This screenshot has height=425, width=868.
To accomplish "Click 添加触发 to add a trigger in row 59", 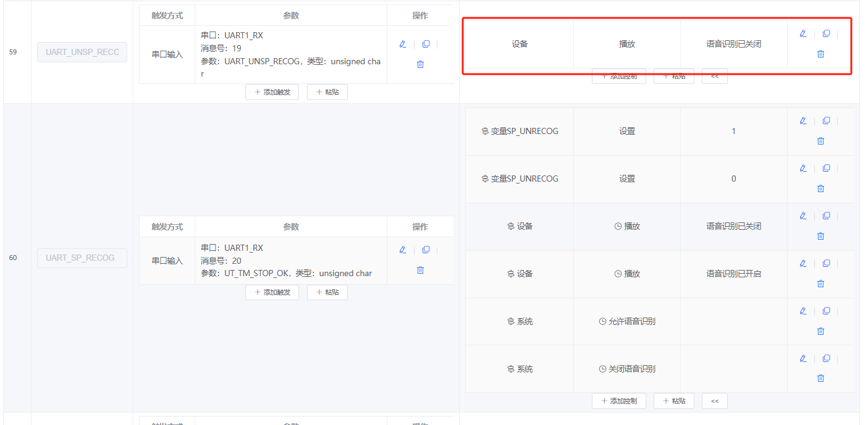I will point(272,91).
